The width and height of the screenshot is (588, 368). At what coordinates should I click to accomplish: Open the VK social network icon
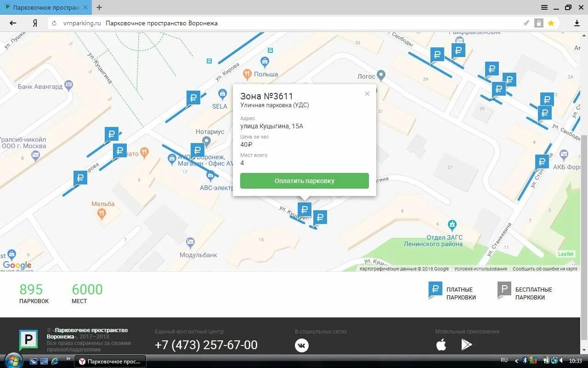(302, 345)
